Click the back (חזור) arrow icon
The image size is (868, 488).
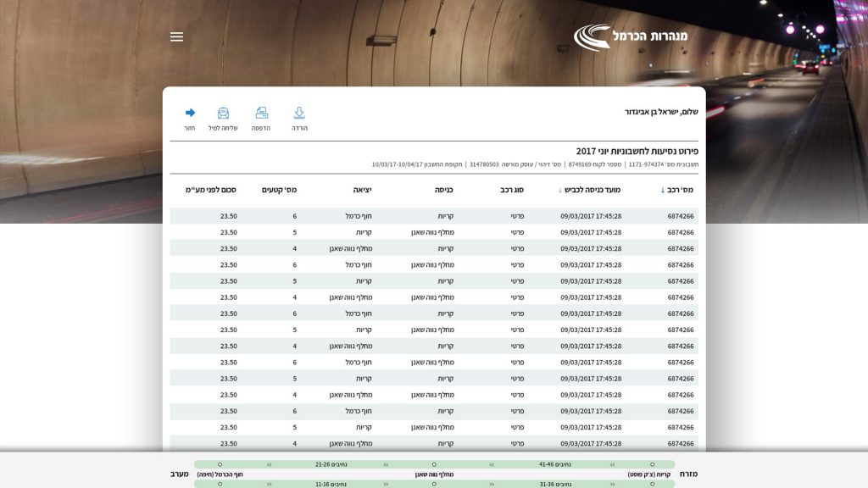[190, 113]
